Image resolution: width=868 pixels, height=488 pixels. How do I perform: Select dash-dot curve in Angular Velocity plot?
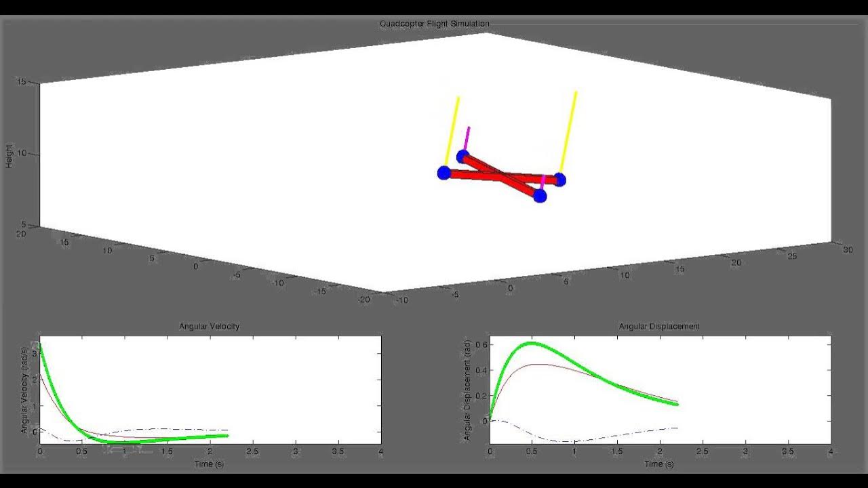point(163,428)
